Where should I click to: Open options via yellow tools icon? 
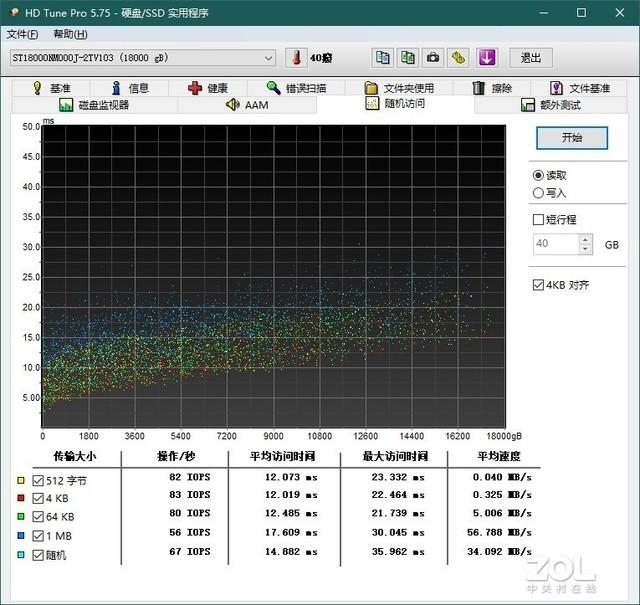458,58
